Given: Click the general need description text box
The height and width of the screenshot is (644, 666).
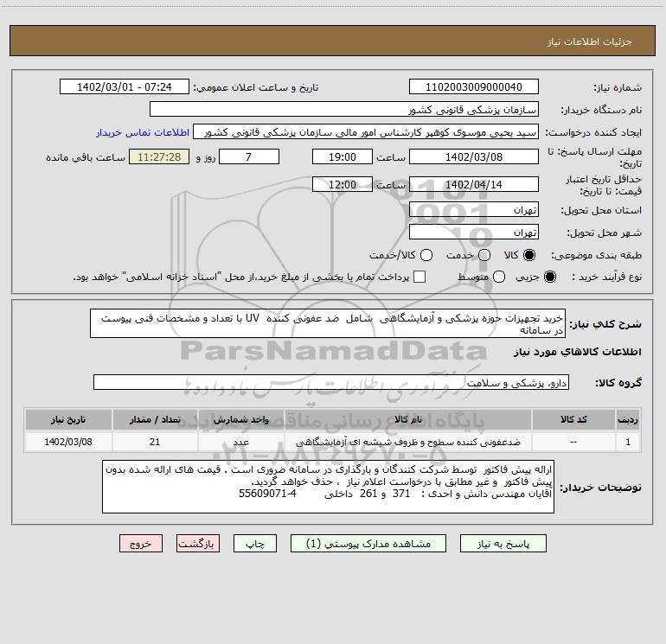Looking at the screenshot, I should (328, 323).
